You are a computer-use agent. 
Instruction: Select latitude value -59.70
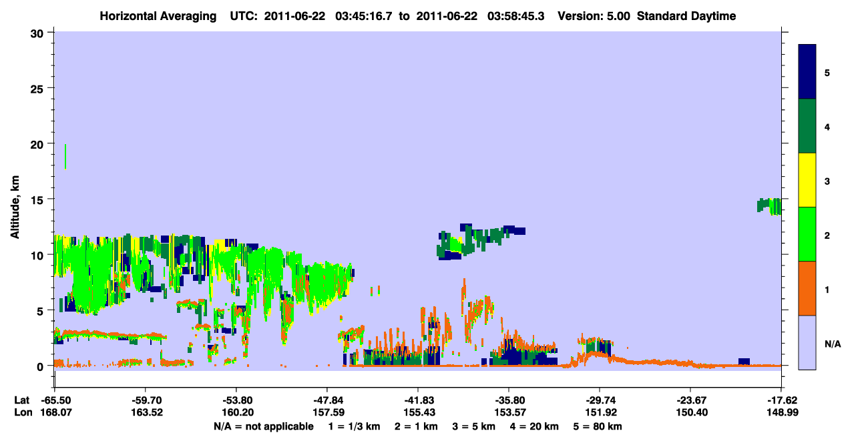(x=145, y=400)
